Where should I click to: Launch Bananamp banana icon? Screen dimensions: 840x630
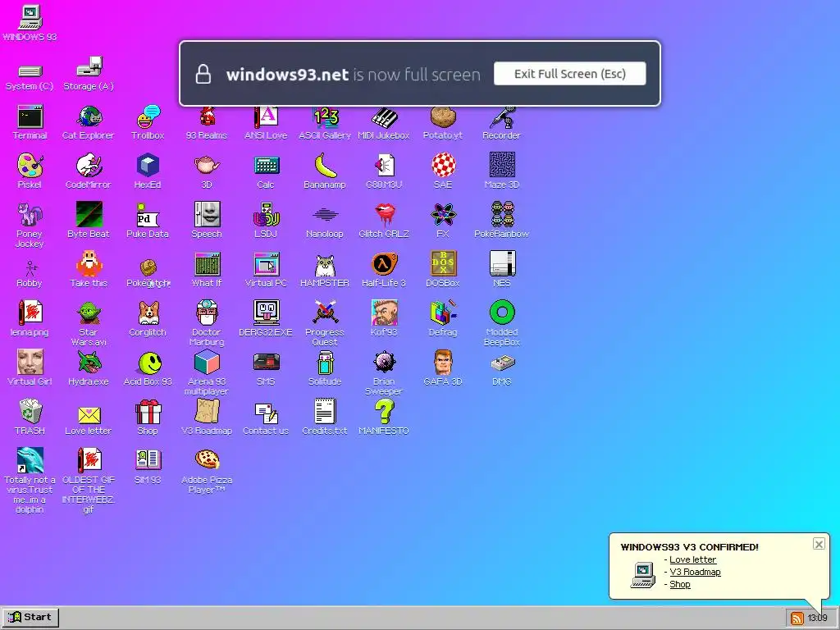325,166
